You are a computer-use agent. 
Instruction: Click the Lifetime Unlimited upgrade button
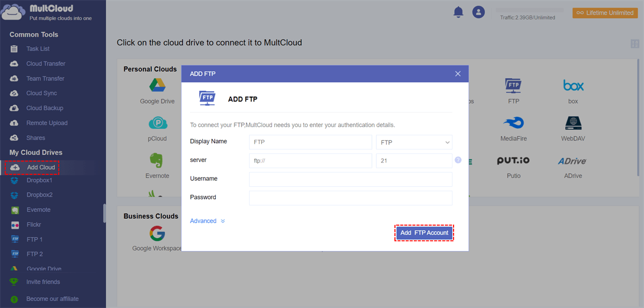tap(605, 13)
